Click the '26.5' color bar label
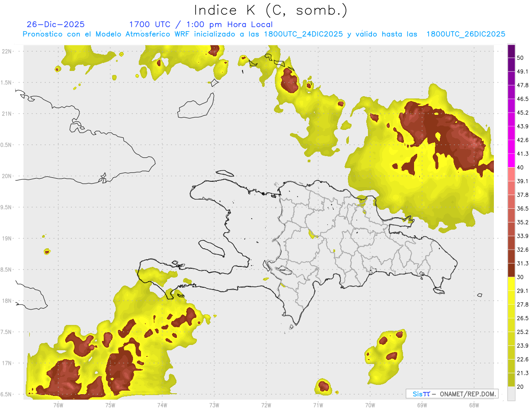This screenshot has height=411, width=532. pos(523,318)
